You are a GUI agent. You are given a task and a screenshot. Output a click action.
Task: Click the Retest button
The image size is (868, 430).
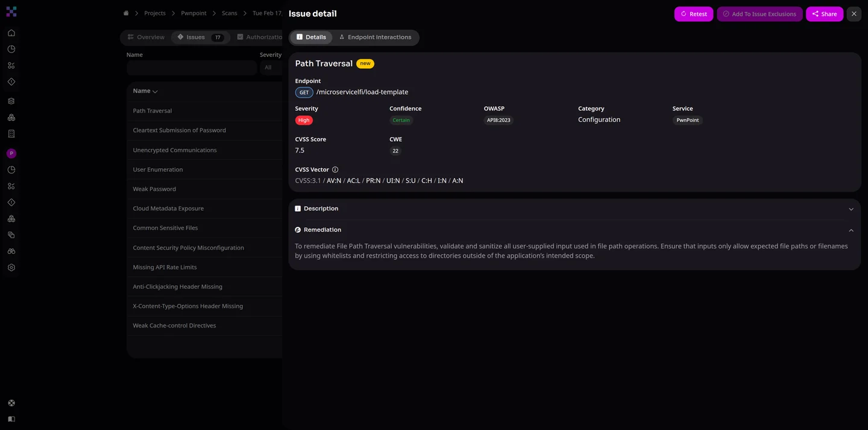(693, 14)
